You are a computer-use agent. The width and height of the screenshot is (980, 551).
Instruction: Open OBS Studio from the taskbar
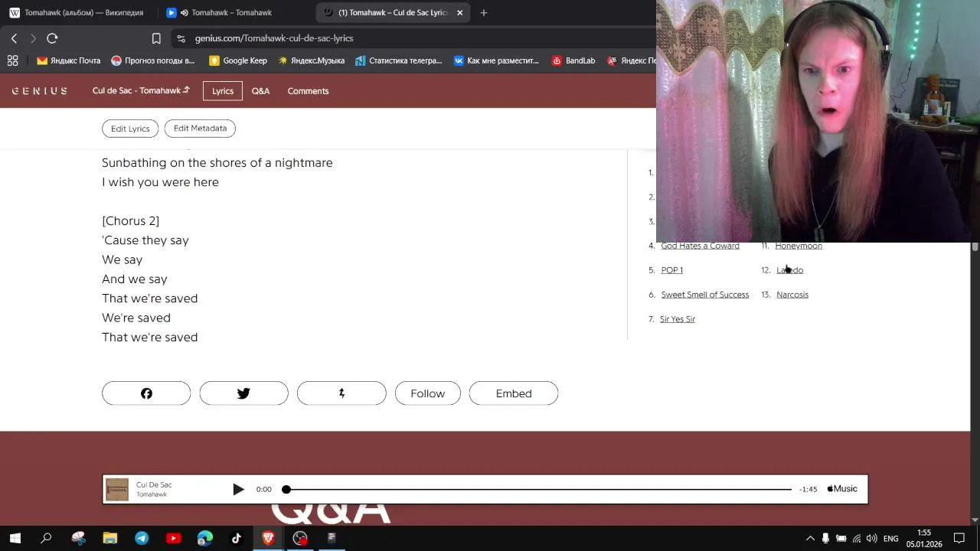point(300,538)
